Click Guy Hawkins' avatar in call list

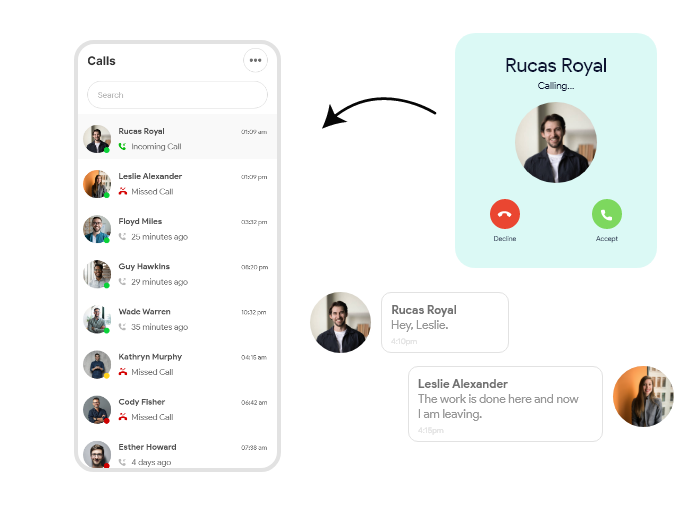click(97, 273)
